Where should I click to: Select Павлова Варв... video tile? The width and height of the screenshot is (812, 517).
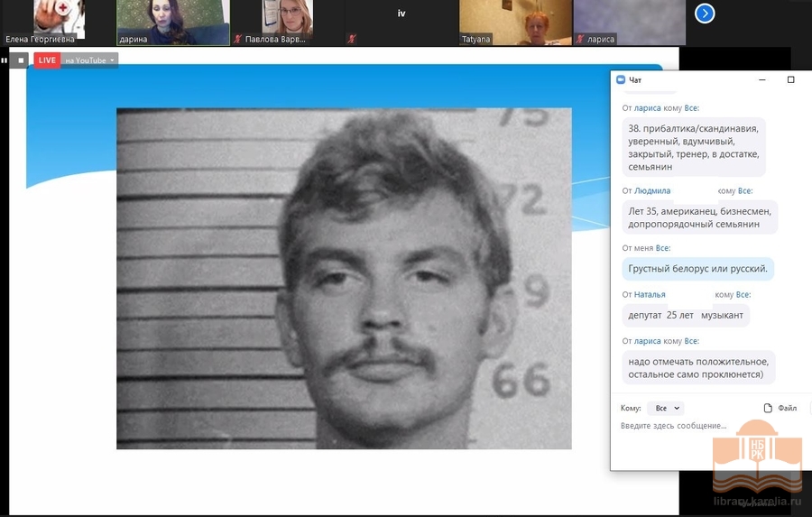pyautogui.click(x=287, y=23)
